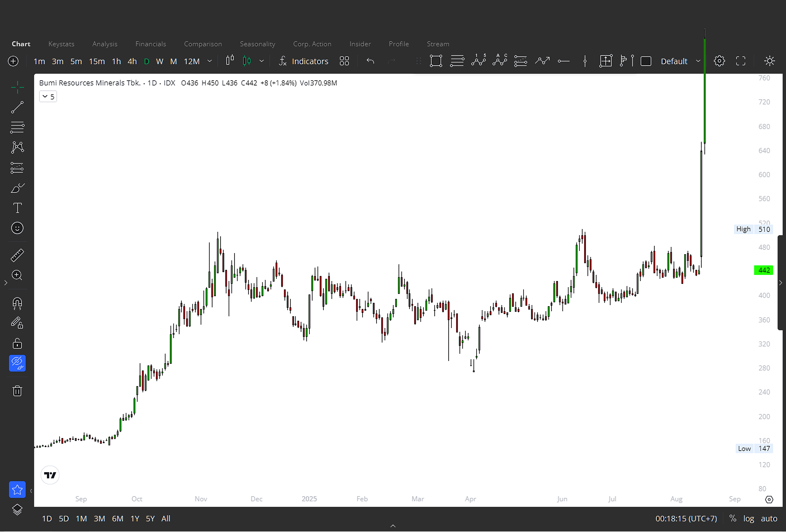
Task: Open the Seasonality tab
Action: click(x=257, y=44)
